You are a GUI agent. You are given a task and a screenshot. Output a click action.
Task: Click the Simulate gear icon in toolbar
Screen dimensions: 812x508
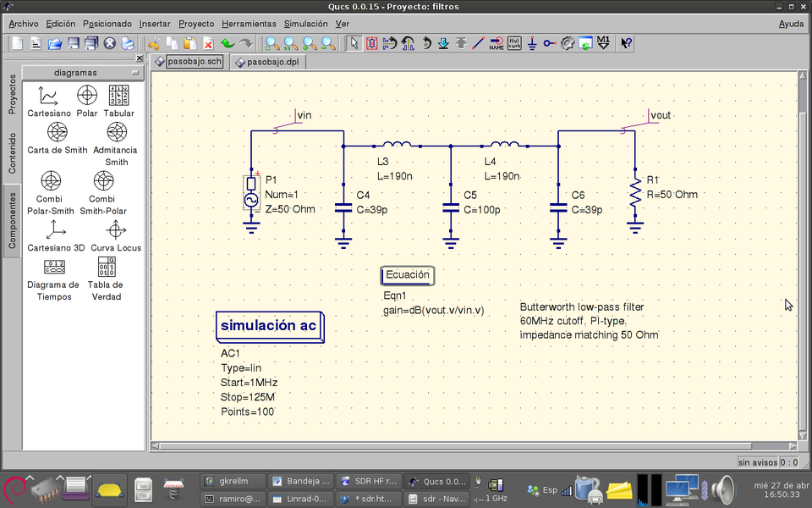(x=568, y=42)
